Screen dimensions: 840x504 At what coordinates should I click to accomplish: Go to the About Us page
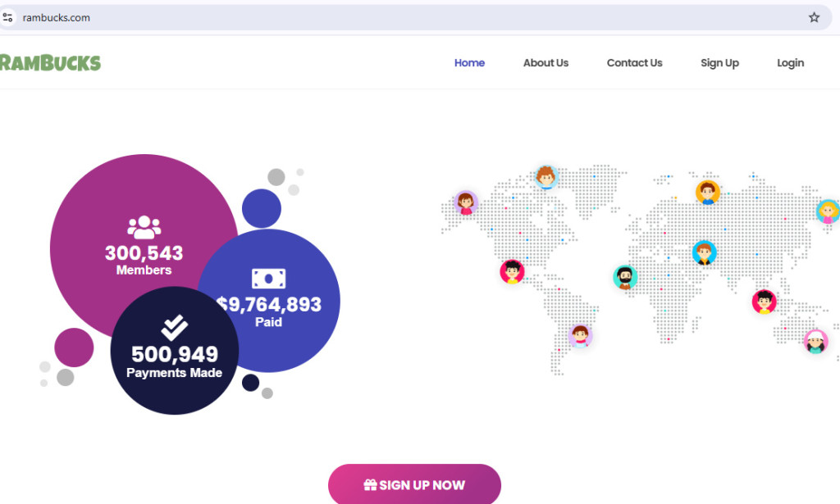(546, 63)
